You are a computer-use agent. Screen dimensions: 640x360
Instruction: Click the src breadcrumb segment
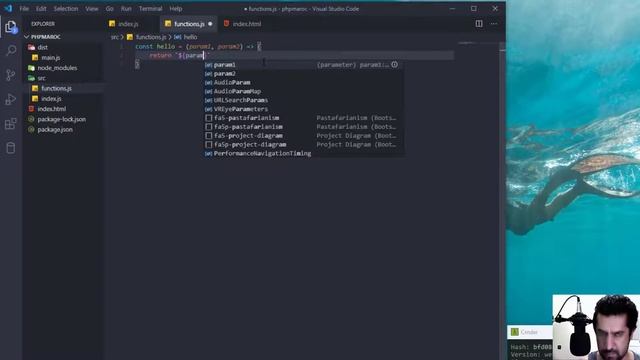click(x=114, y=37)
